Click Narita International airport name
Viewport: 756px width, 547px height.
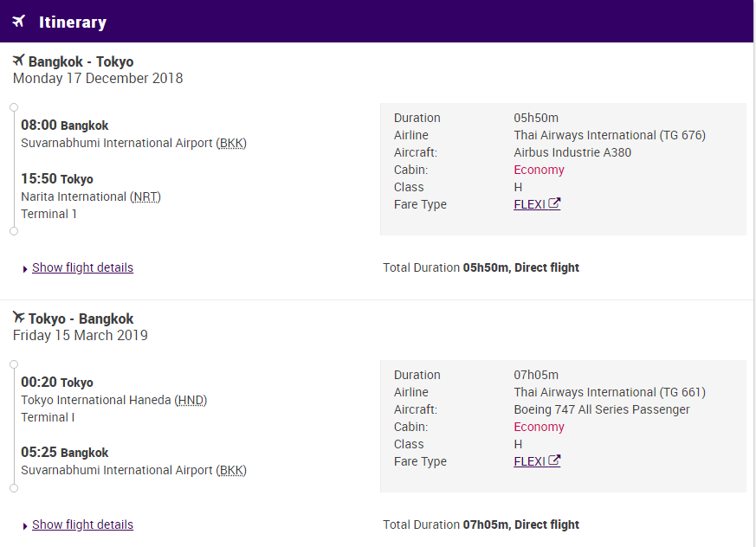[74, 196]
